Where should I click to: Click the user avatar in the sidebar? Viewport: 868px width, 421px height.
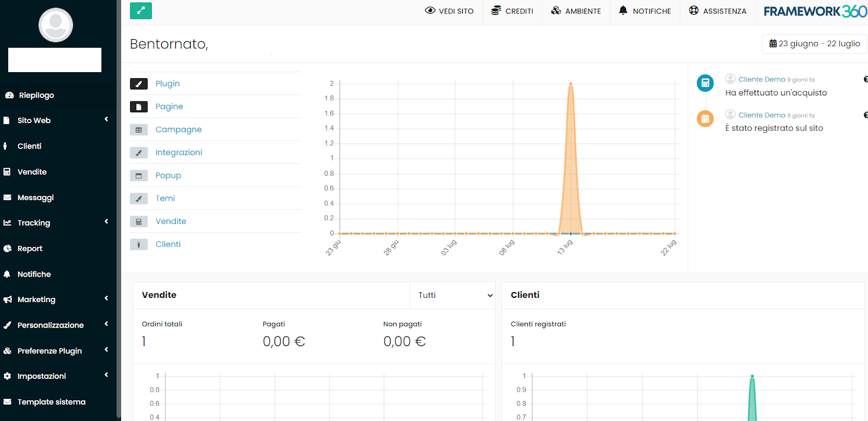tap(55, 25)
